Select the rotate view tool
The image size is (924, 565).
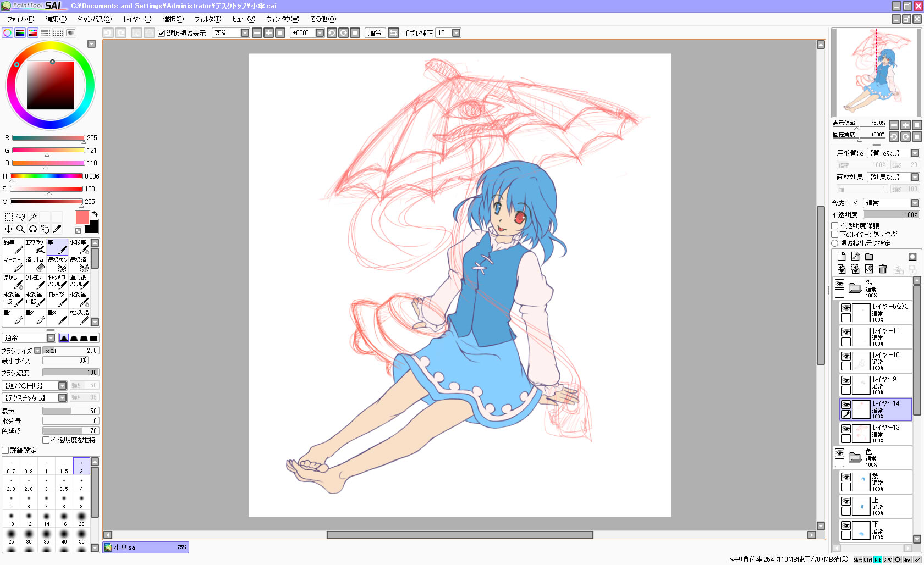pos(32,229)
